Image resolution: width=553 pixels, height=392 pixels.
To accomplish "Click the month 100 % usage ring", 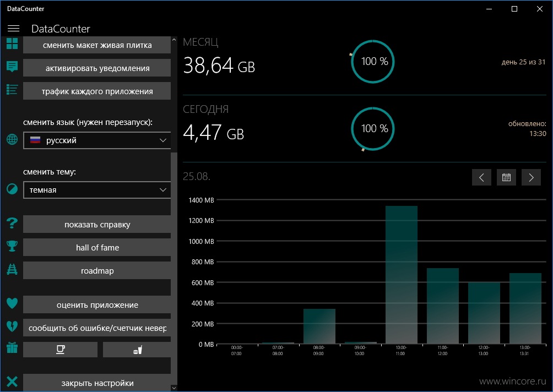I will [x=373, y=61].
